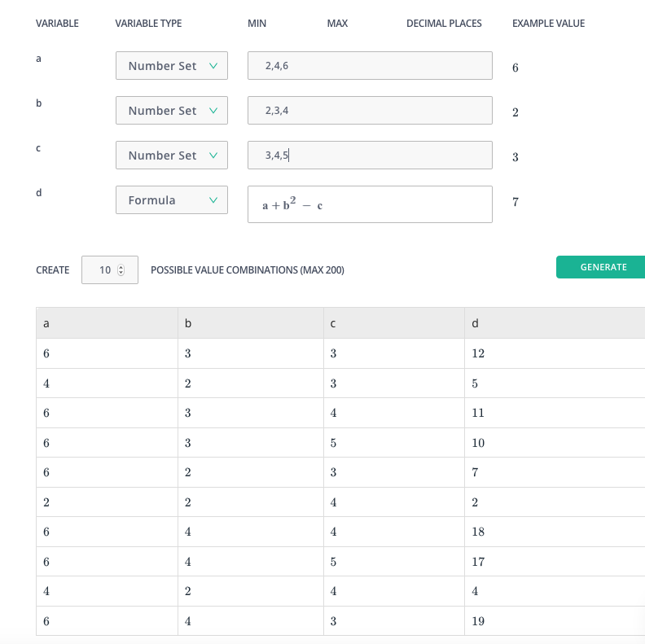Screen dimensions: 645x644
Task: Click the d value 18 in the table
Action: click(478, 532)
